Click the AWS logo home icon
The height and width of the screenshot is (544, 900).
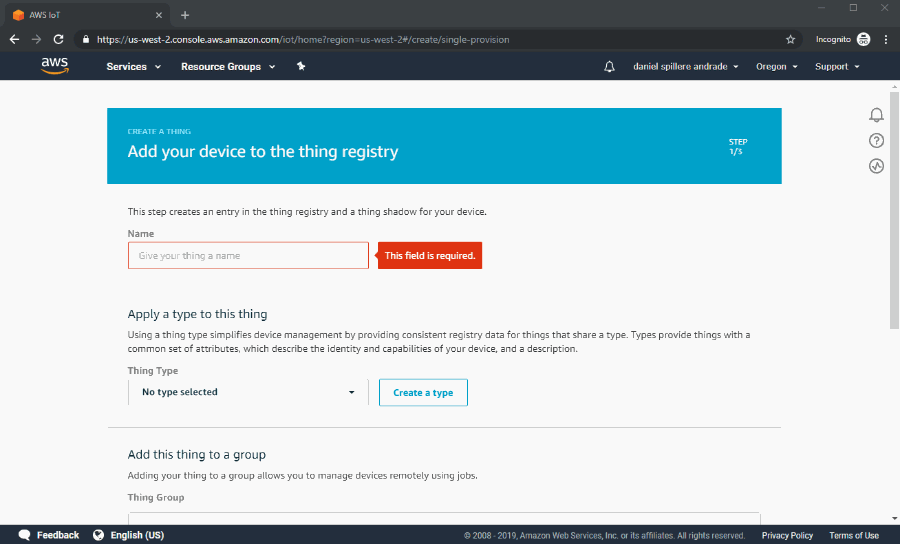coord(55,66)
